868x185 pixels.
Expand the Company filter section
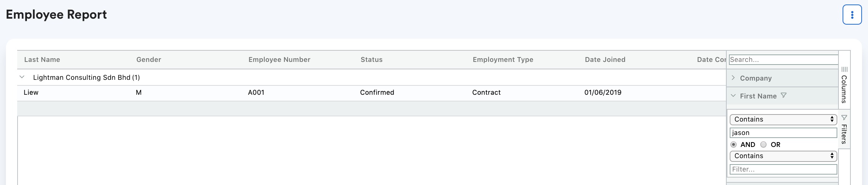733,78
